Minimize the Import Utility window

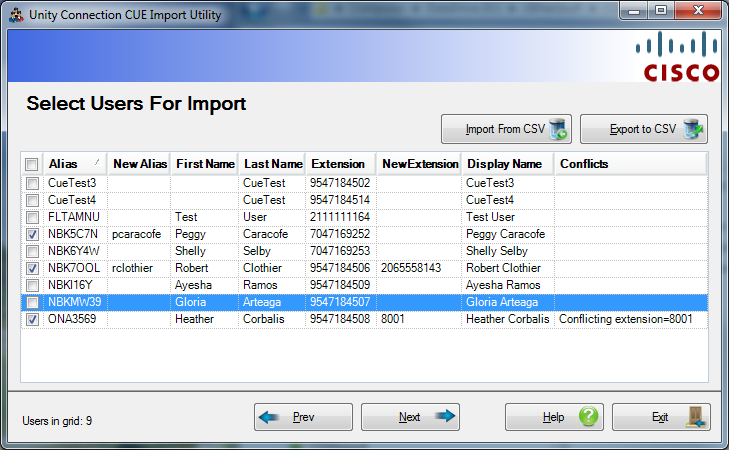(x=634, y=10)
